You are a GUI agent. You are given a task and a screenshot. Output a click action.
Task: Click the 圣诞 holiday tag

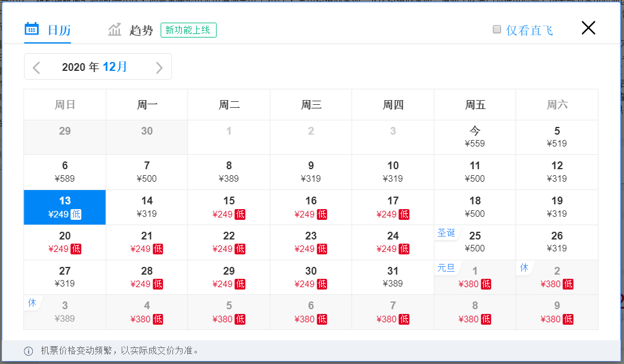(446, 232)
